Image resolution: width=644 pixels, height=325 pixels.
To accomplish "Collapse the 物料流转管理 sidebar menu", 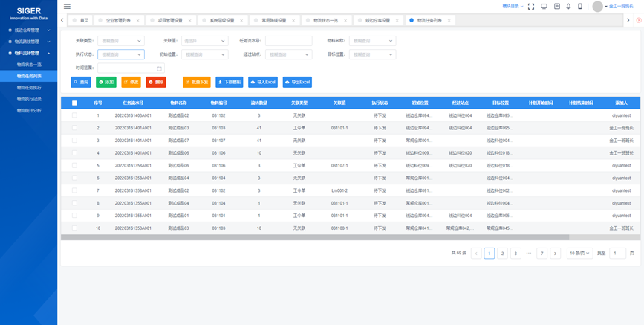I will point(29,53).
